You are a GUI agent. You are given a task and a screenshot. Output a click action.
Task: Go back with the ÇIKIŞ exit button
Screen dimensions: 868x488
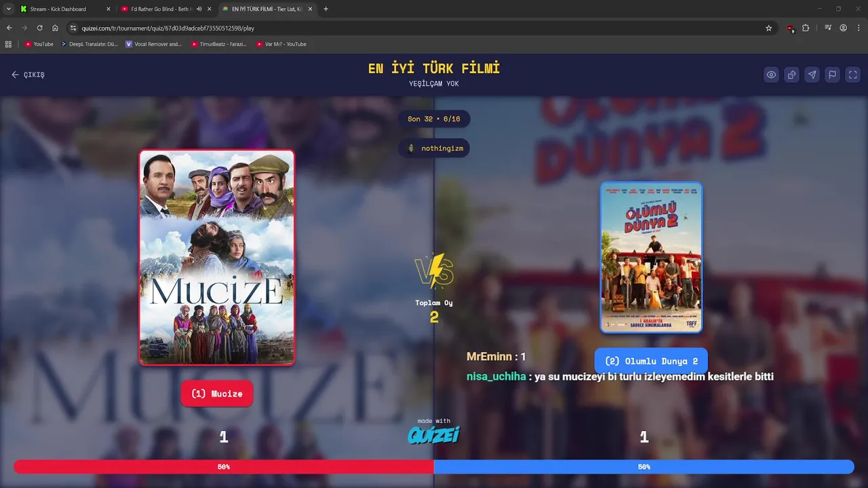click(28, 75)
